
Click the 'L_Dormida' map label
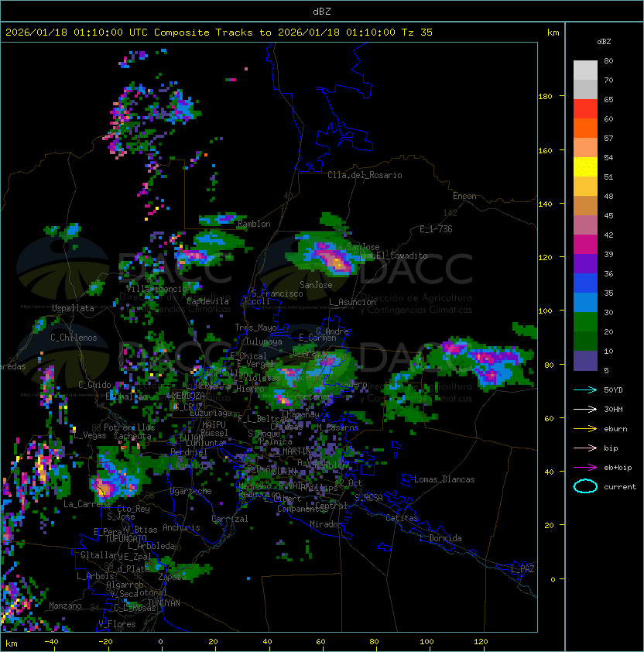[440, 538]
